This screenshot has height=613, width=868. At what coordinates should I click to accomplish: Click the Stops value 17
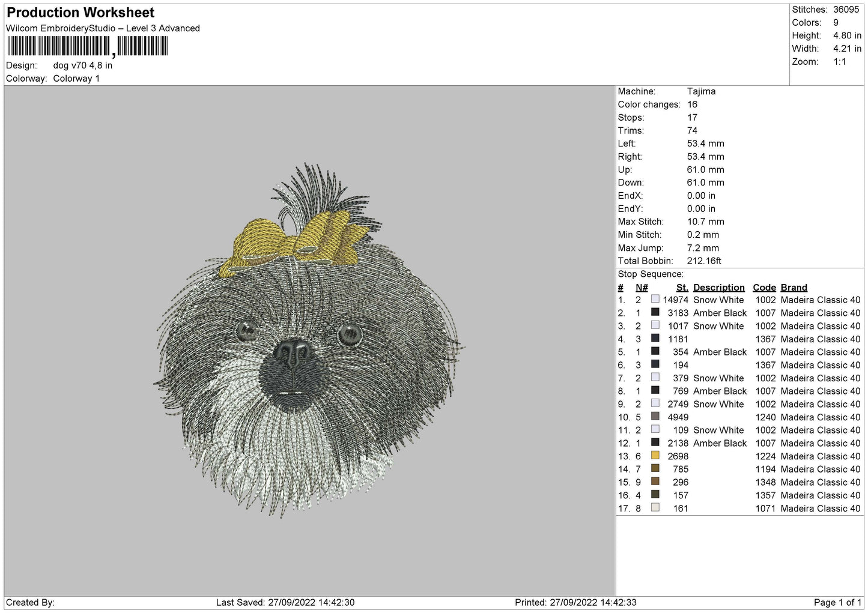click(x=692, y=118)
